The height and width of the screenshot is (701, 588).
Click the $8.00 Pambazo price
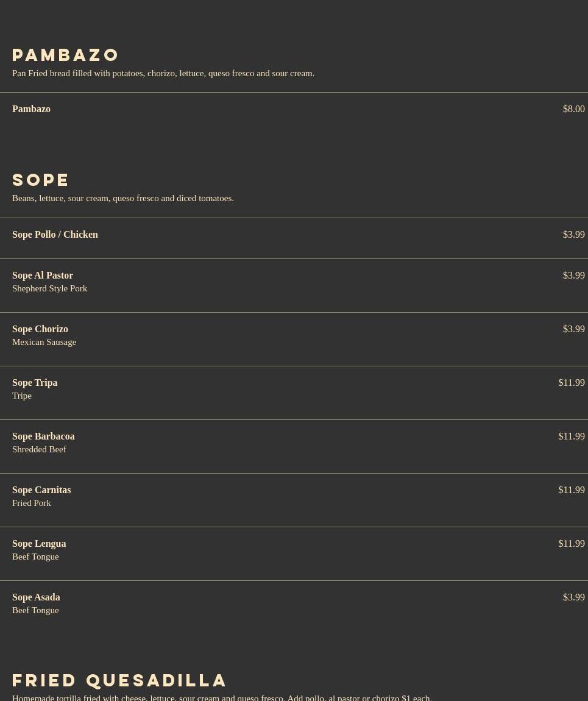coord(573,109)
